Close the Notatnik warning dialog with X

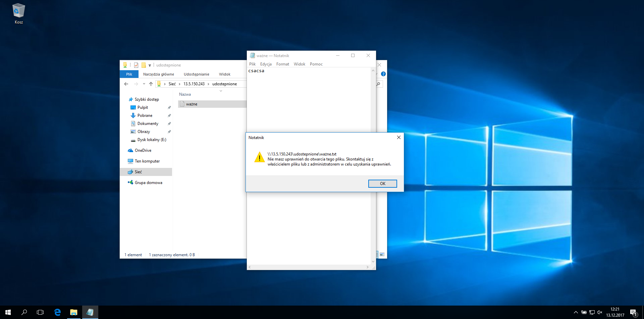click(x=398, y=137)
